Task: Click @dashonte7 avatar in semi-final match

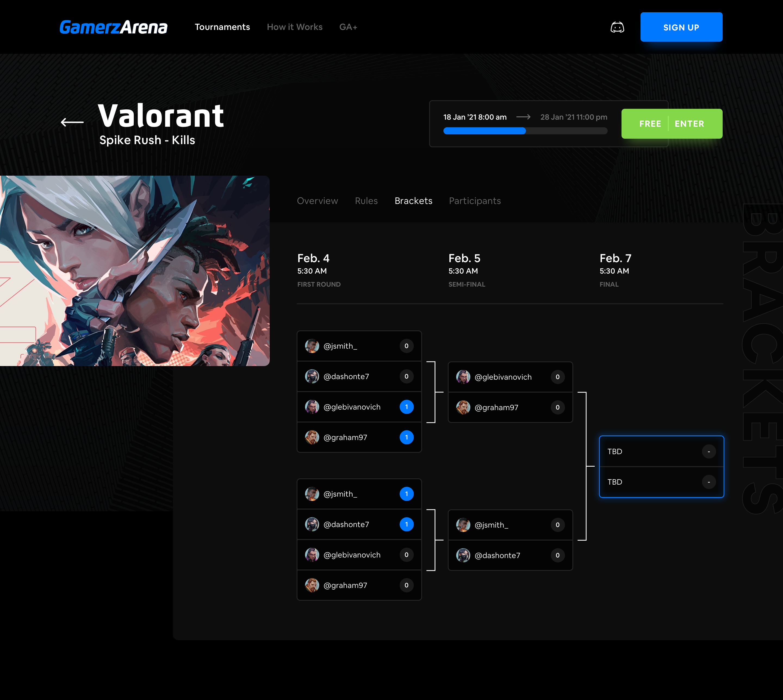Action: 463,555
